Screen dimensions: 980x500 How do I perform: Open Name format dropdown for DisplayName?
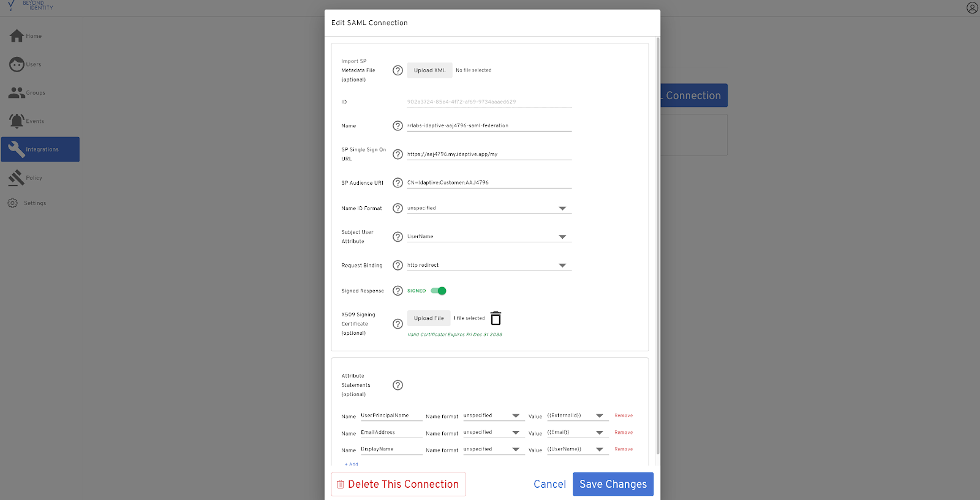[x=494, y=449]
